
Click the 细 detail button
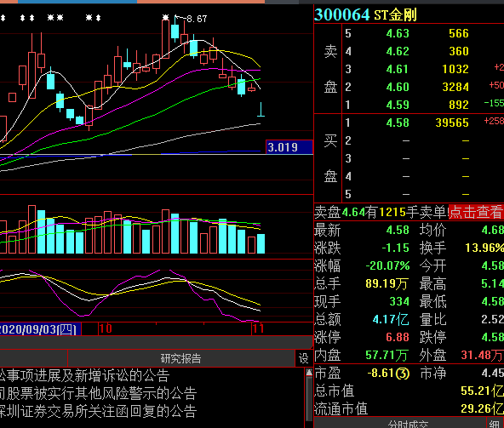point(495,424)
